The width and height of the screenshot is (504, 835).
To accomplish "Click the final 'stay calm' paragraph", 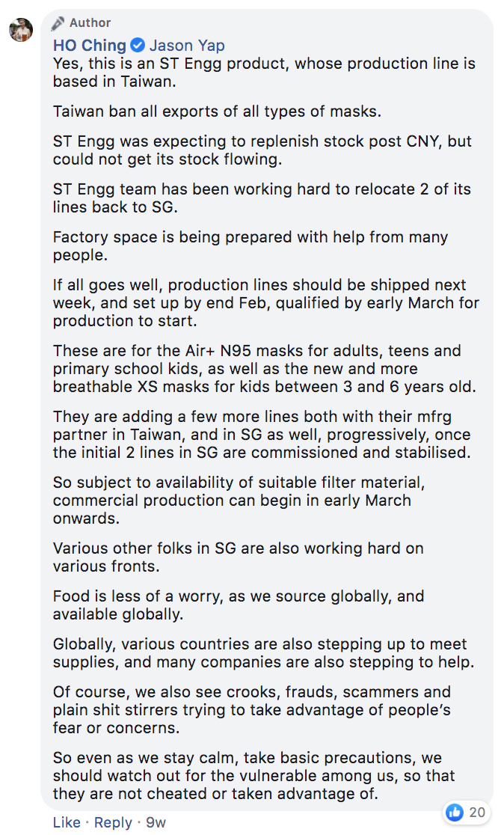I will [x=253, y=776].
